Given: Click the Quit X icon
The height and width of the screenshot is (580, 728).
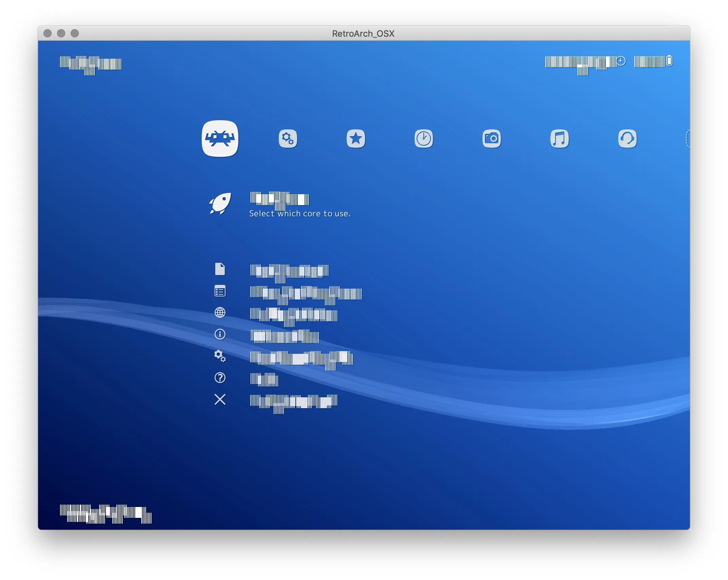Looking at the screenshot, I should [x=220, y=399].
